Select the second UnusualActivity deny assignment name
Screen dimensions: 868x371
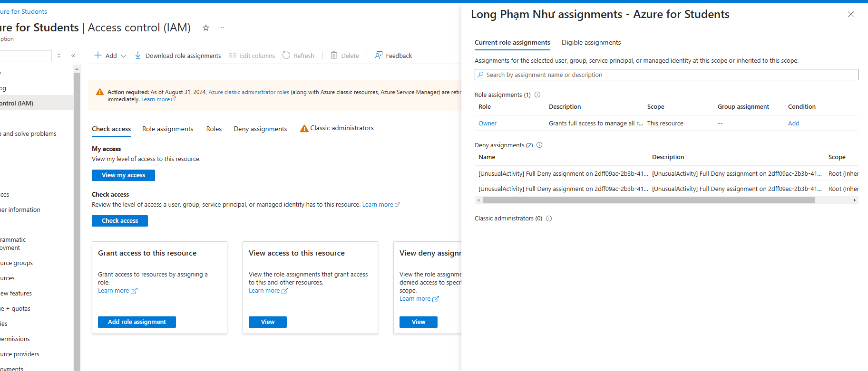click(x=563, y=189)
